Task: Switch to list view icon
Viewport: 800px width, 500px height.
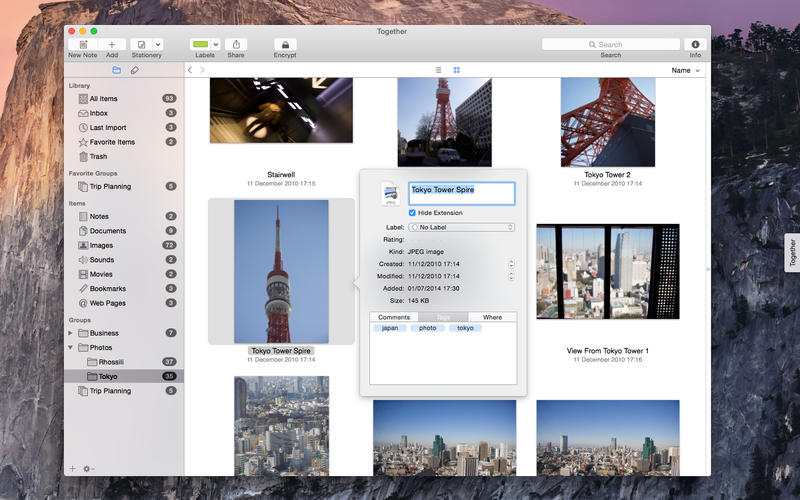Action: click(438, 70)
